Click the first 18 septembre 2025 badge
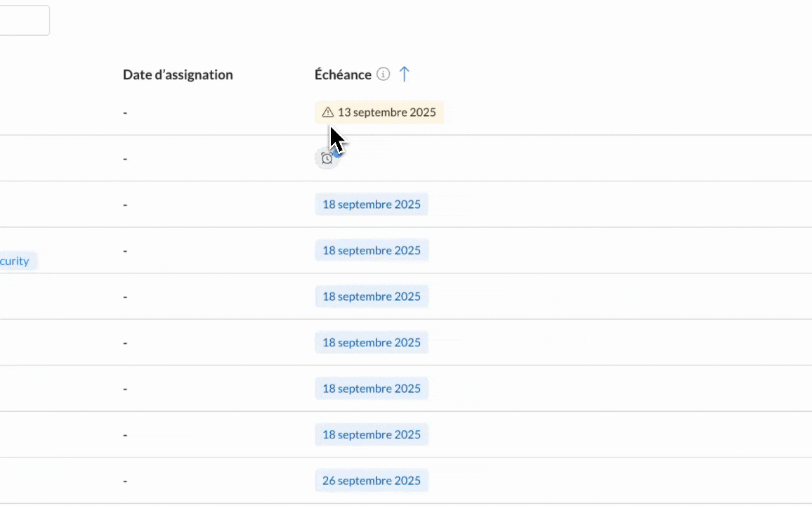Image resolution: width=812 pixels, height=506 pixels. pos(371,205)
